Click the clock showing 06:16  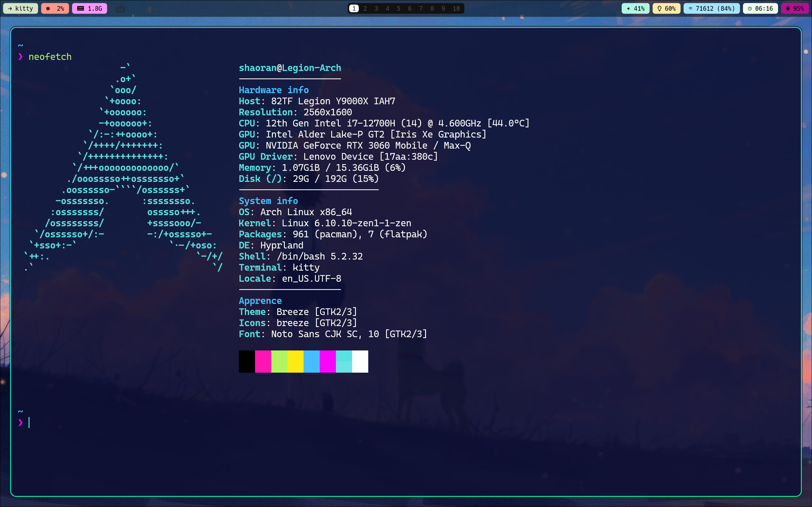760,8
